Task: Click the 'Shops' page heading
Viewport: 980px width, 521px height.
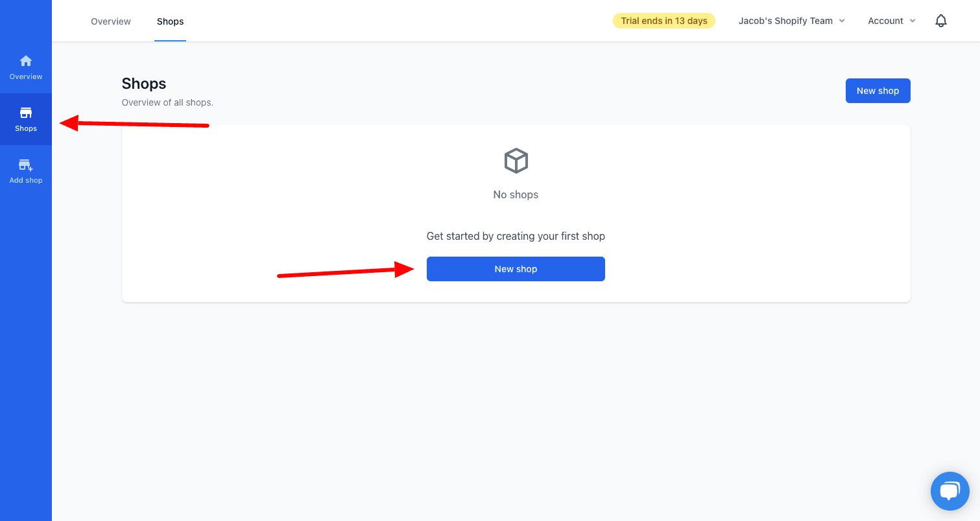Action: point(144,84)
